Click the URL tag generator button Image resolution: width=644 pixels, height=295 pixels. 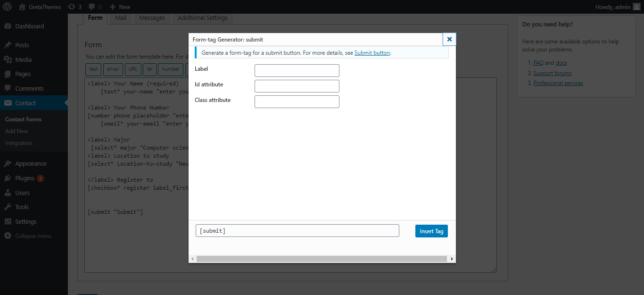(x=133, y=69)
